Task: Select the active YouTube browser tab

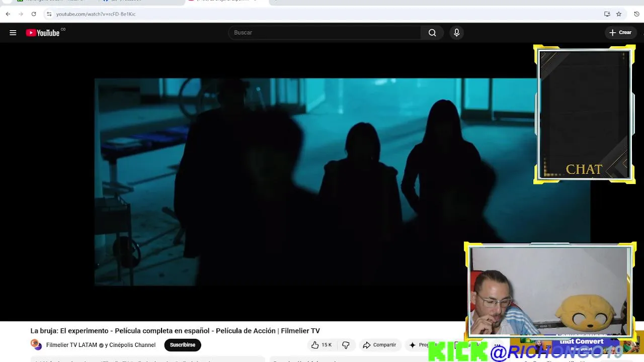Action: [226, 2]
